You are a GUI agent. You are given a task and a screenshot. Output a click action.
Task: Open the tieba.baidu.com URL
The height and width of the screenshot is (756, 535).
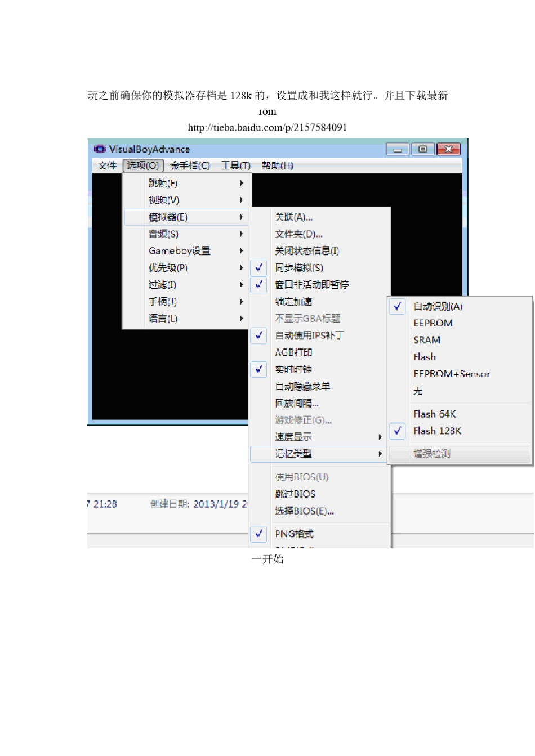click(x=267, y=128)
